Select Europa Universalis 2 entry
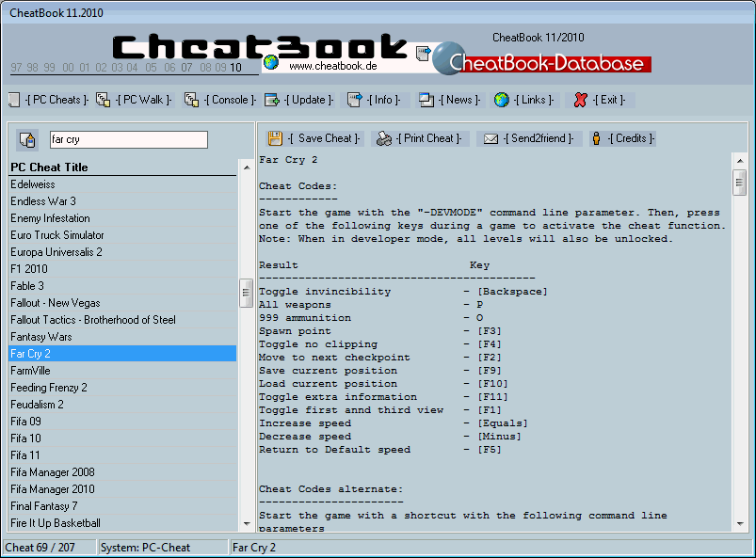This screenshot has width=756, height=558. (x=123, y=252)
